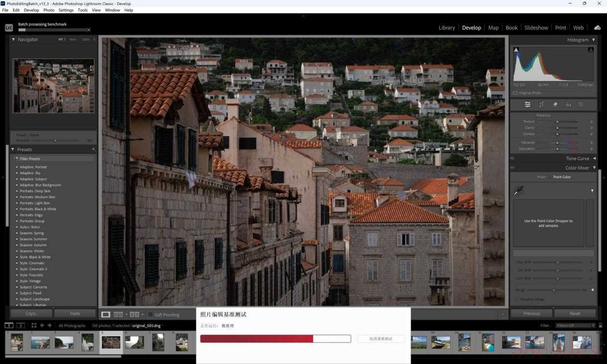Choose the Healing eraser tool

(x=555, y=105)
